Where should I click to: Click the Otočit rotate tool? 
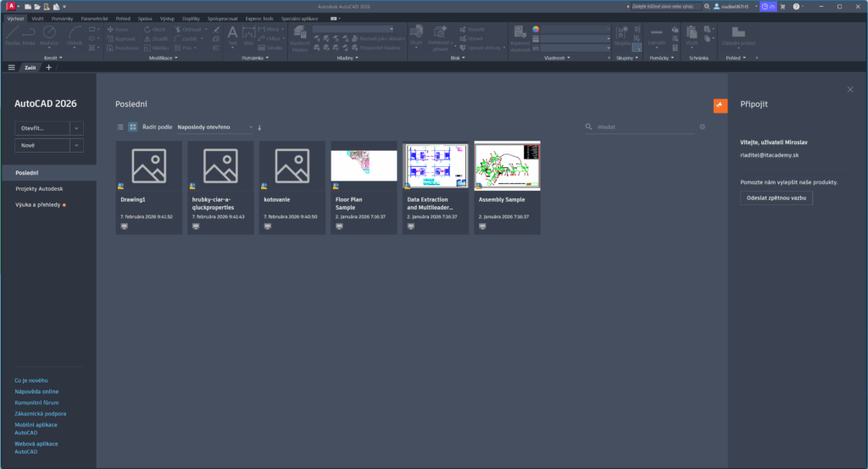tap(154, 30)
